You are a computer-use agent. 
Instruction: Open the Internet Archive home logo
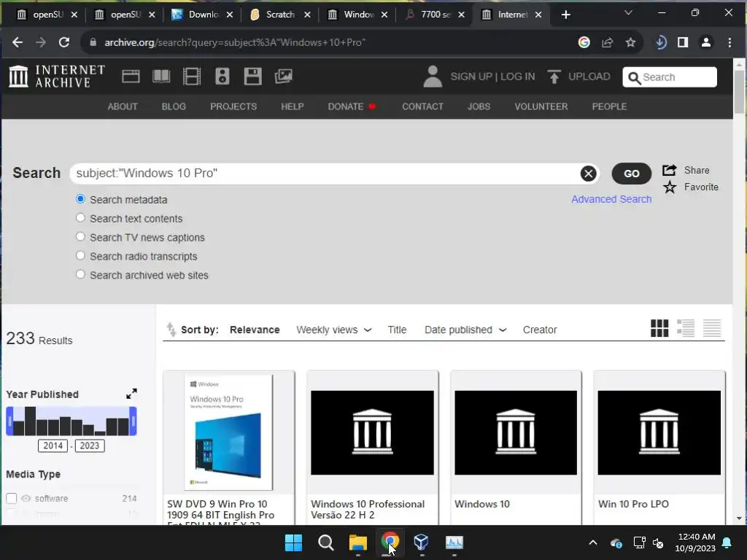57,76
